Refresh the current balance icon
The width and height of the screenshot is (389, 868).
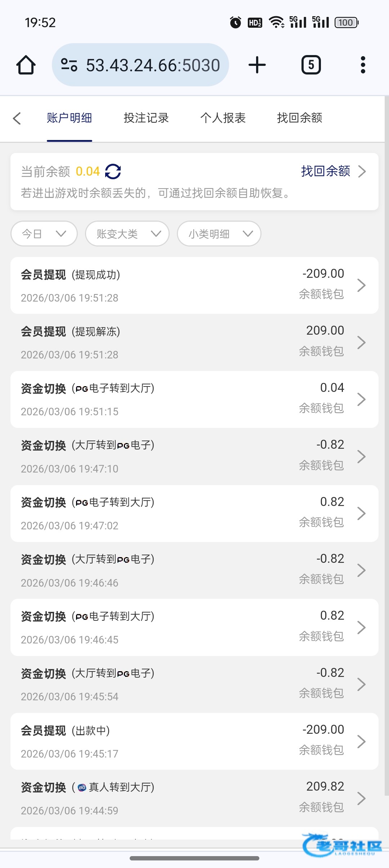(x=113, y=171)
